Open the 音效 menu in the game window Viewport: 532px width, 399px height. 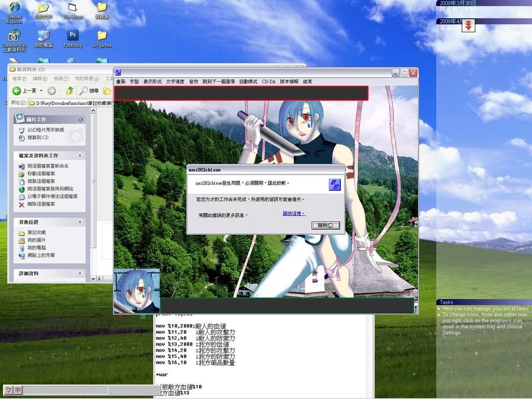[x=193, y=82]
